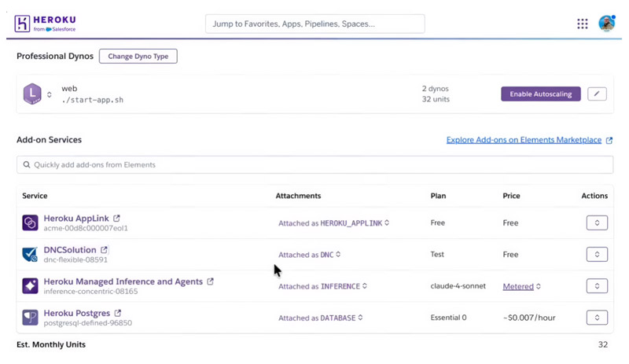Open the user avatar menu
Viewport: 629px width, 364px height.
click(x=606, y=24)
